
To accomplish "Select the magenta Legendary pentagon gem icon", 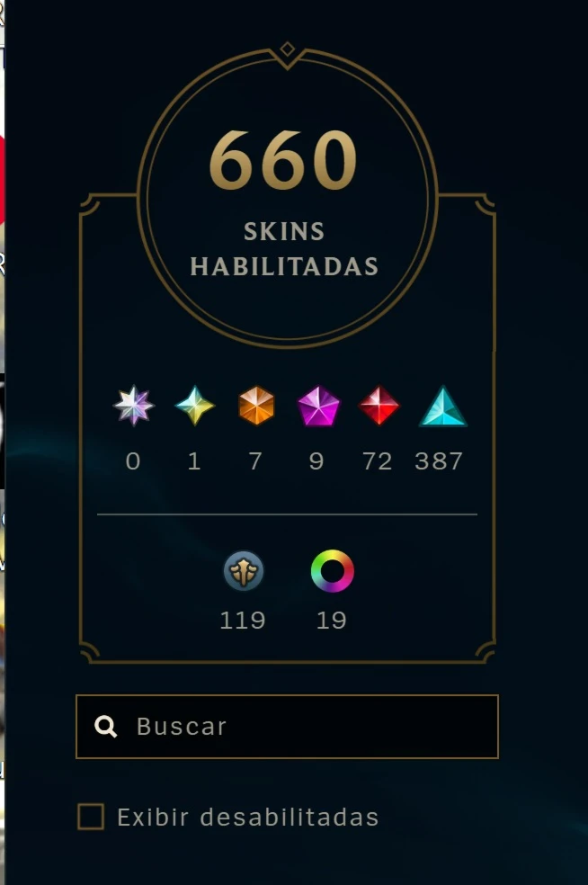I will (318, 406).
